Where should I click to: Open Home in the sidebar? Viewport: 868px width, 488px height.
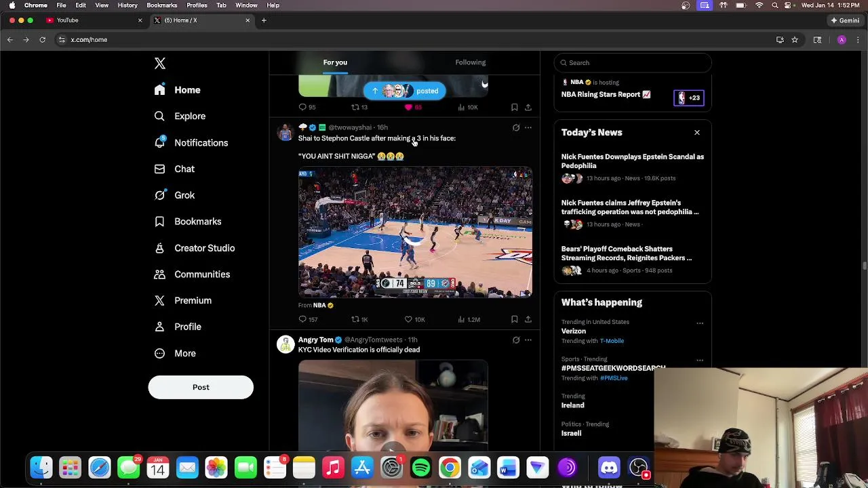tap(178, 90)
